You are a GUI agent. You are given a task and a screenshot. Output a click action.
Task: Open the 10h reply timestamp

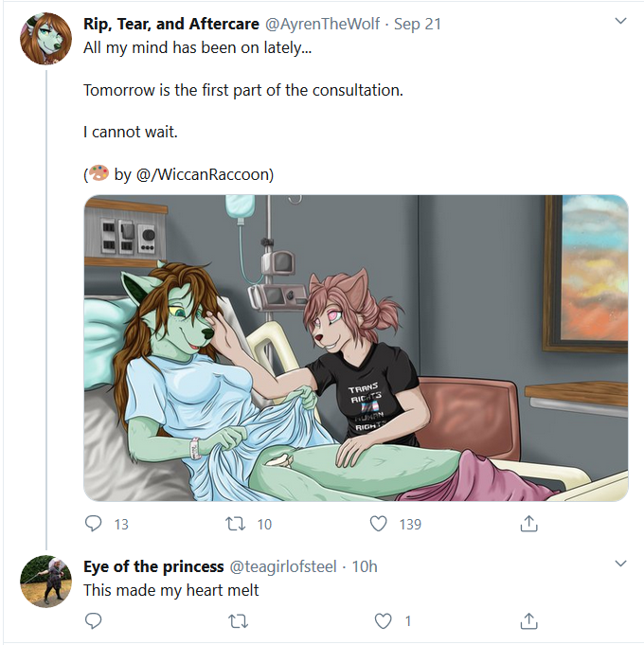(x=365, y=566)
